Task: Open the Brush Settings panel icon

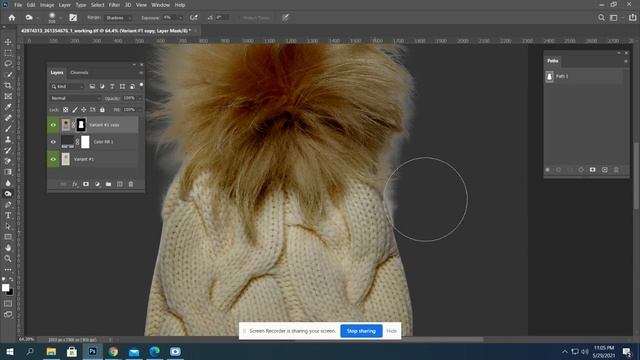Action: tap(73, 18)
